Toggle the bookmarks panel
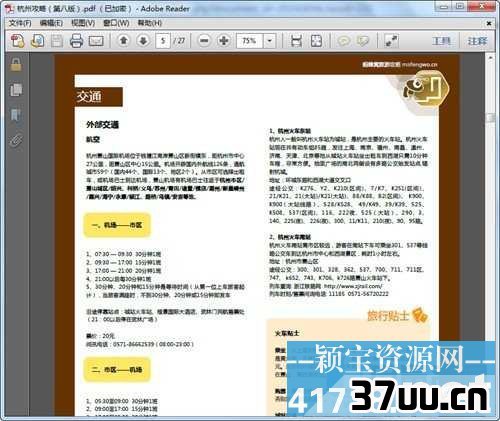The height and width of the screenshot is (421, 500). tap(16, 115)
